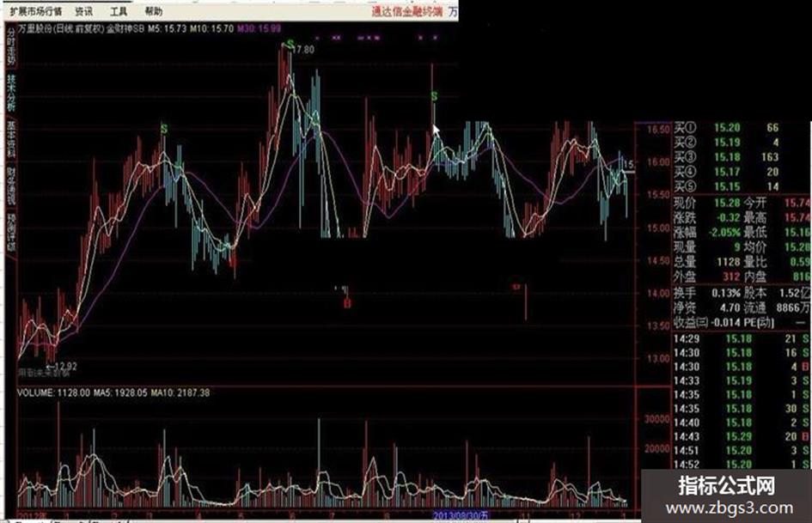812x523 pixels.
Task: Select the 买② 15.19 bid row
Action: tap(727, 142)
